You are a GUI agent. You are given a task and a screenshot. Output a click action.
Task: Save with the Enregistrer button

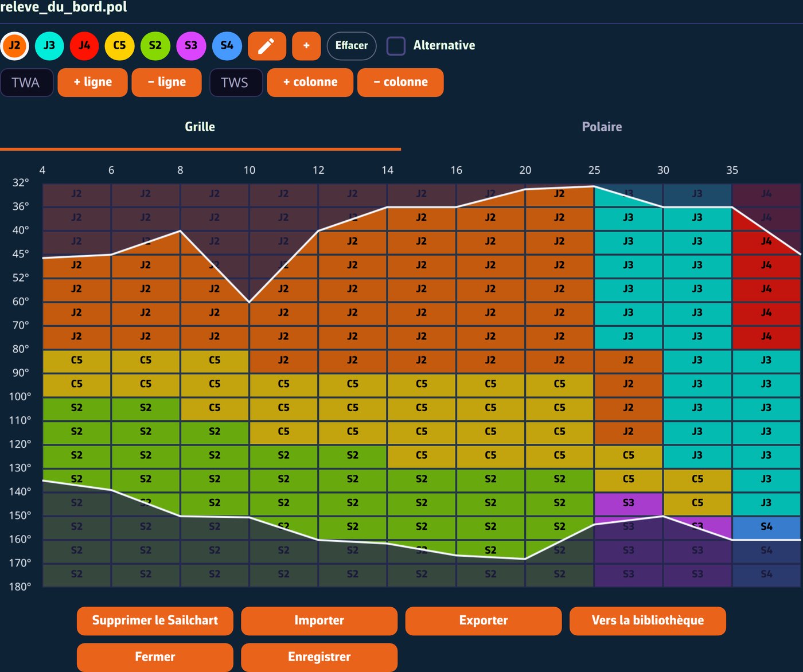(319, 657)
